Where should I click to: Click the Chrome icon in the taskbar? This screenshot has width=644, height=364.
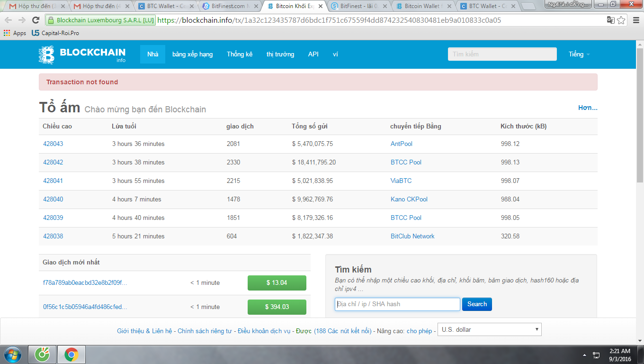point(72,355)
